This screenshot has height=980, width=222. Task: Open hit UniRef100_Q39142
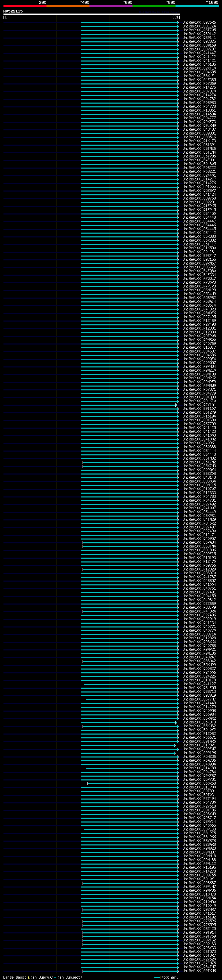pyautogui.click(x=199, y=34)
